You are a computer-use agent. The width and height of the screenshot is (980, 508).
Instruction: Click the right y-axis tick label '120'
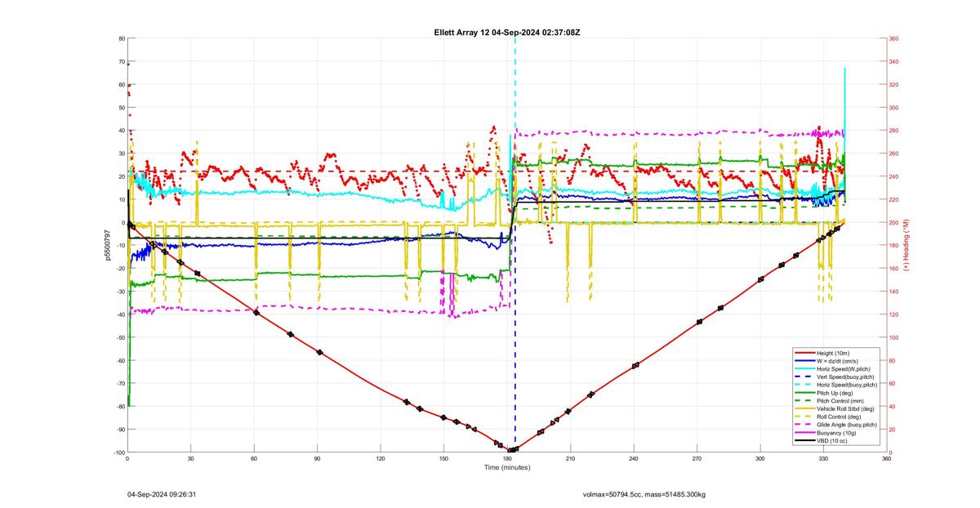pyautogui.click(x=894, y=314)
